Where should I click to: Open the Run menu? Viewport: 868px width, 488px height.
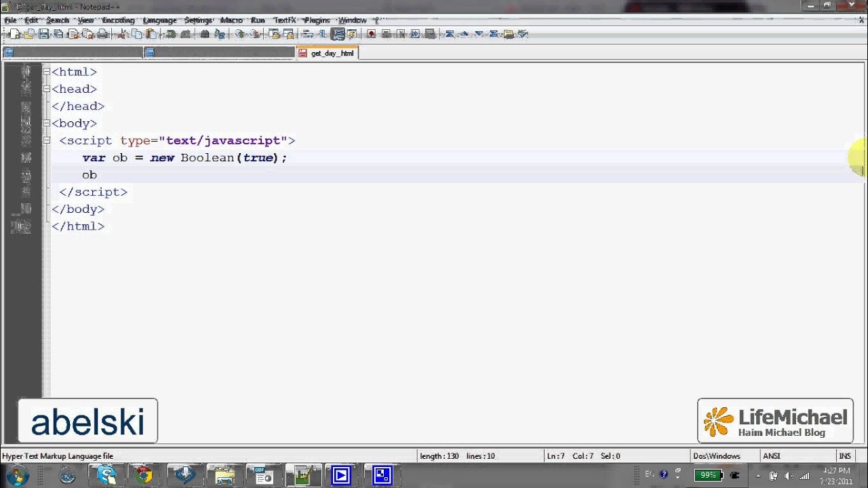(x=258, y=20)
